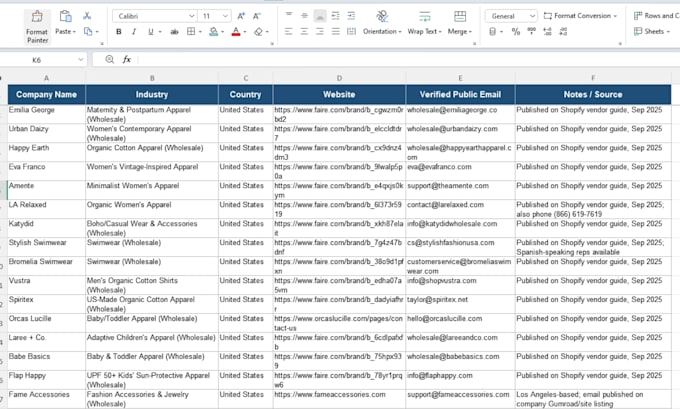Click the Verified Public Email header cell
Image resolution: width=680 pixels, height=409 pixels.
[460, 95]
